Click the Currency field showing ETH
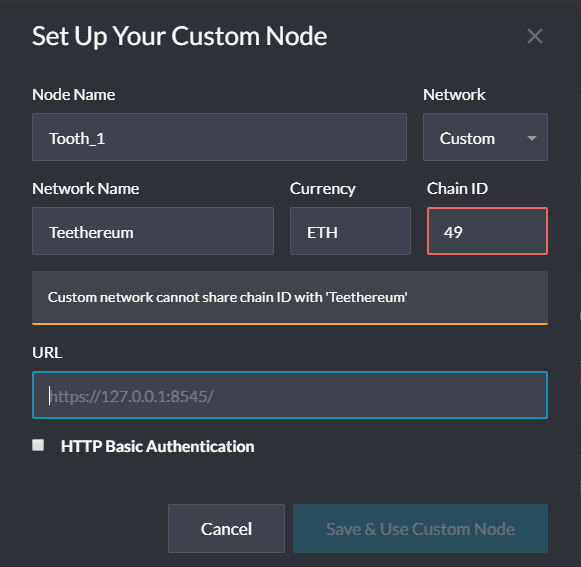The image size is (581, 567). click(351, 231)
